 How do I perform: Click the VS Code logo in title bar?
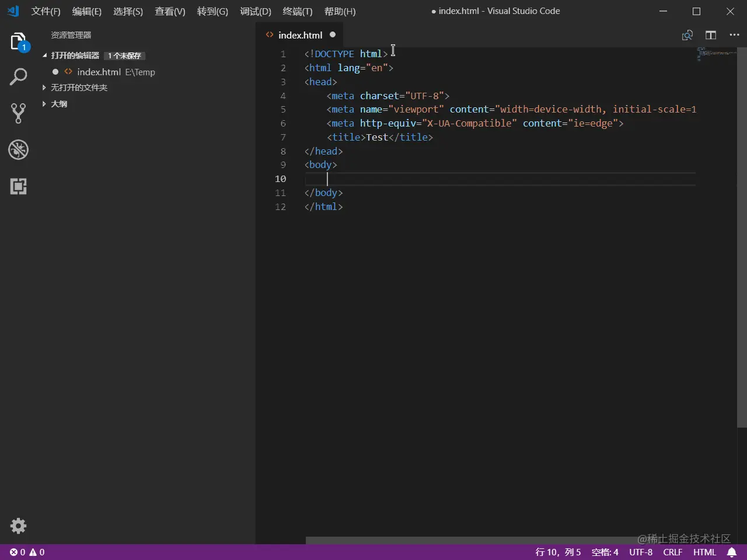tap(13, 11)
